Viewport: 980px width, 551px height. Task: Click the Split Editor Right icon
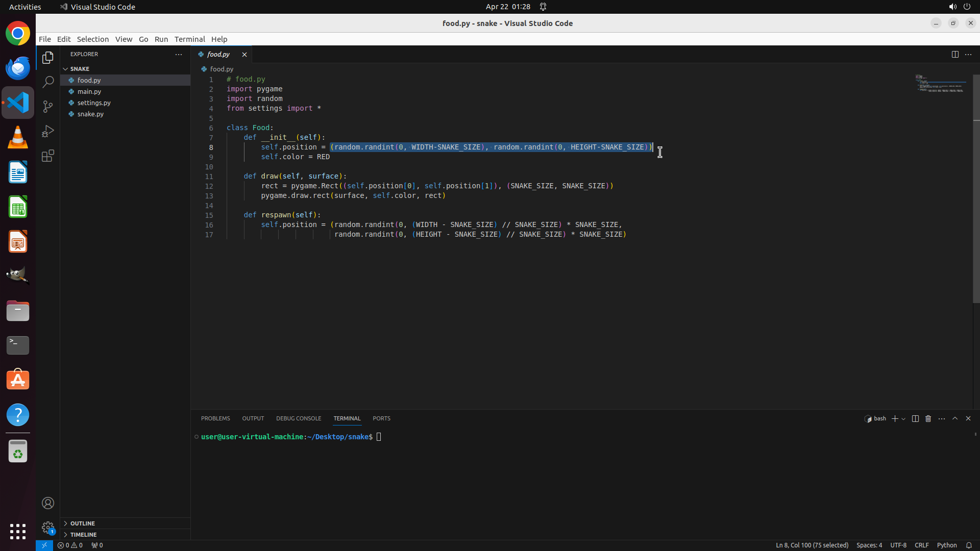955,54
